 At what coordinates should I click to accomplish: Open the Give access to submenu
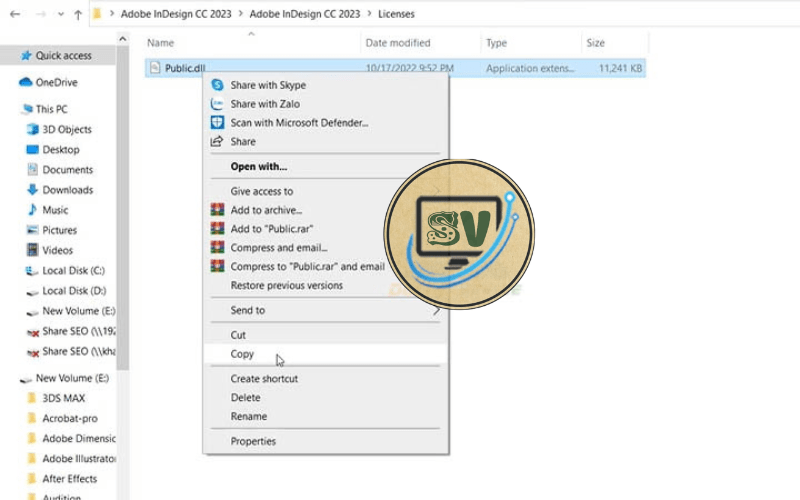[326, 191]
